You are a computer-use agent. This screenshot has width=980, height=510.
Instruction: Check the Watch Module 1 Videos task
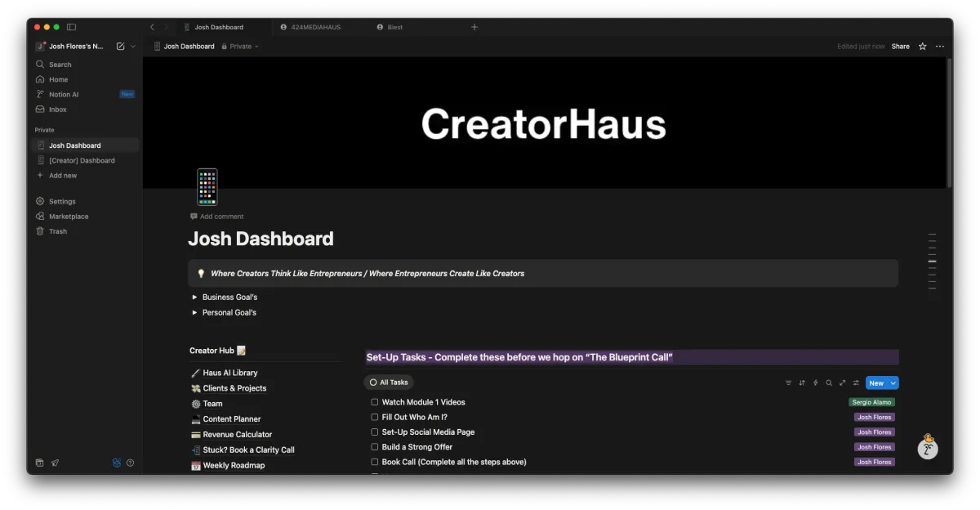375,402
